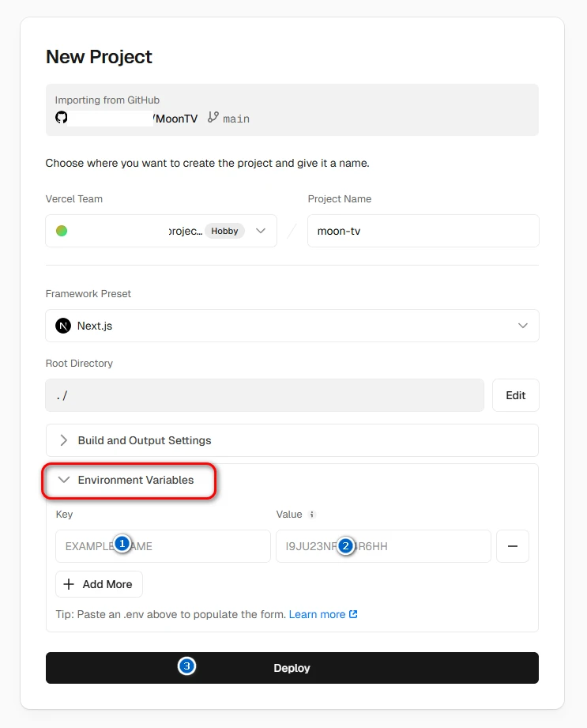Collapse the Environment Variables section

(135, 480)
